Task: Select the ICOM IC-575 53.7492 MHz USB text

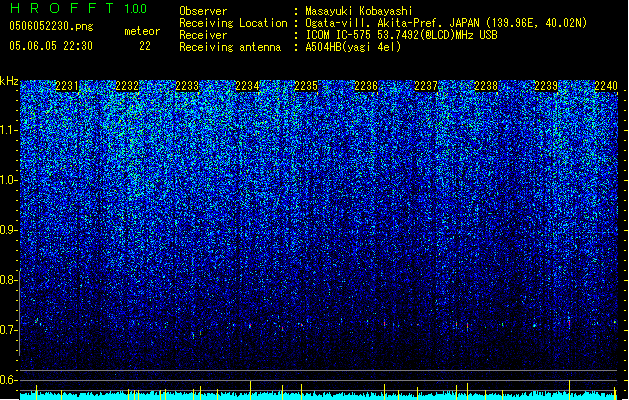Action: coord(401,35)
